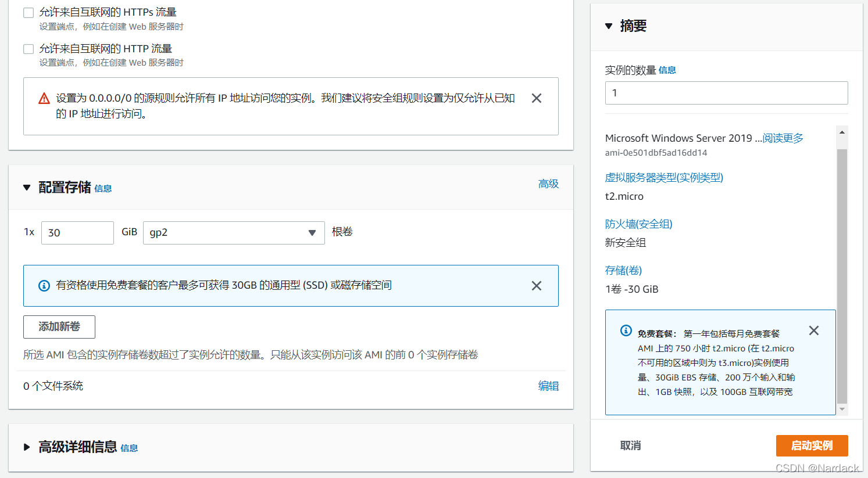Image resolution: width=868 pixels, height=478 pixels.
Task: Click the 防火墙(安全组) link
Action: coord(638,224)
